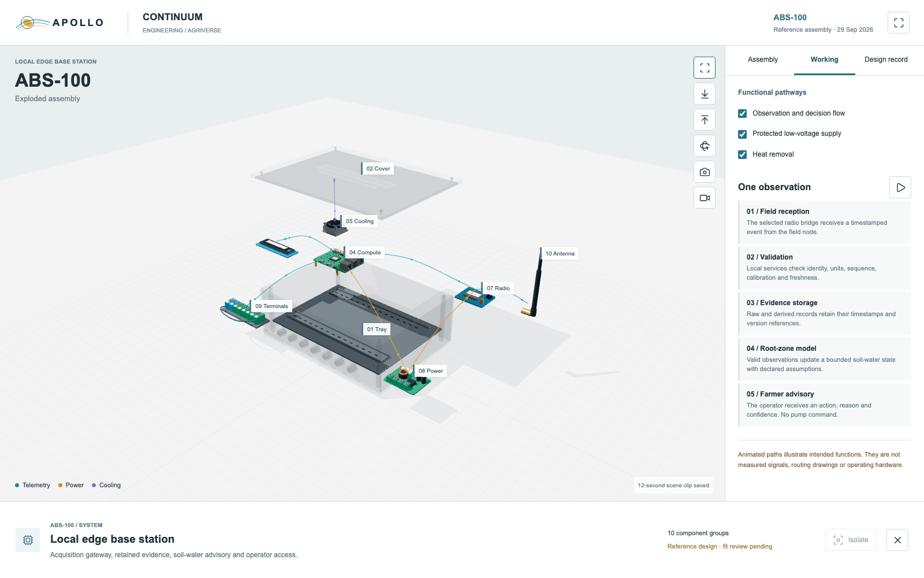Click the fullscreen icon in the header
Image resolution: width=924 pixels, height=578 pixels.
point(899,23)
